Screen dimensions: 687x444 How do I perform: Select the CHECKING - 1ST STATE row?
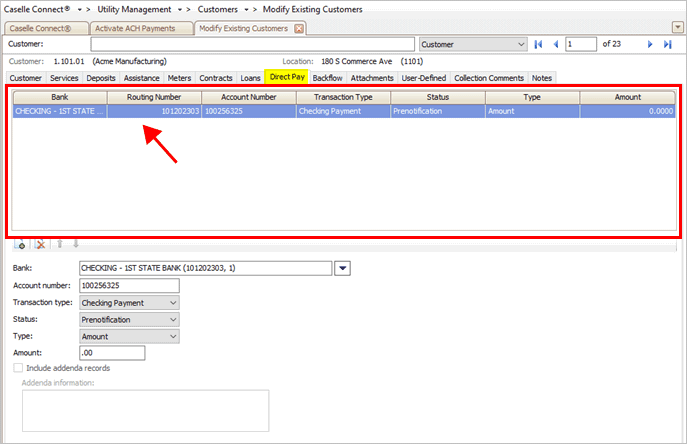pyautogui.click(x=60, y=111)
